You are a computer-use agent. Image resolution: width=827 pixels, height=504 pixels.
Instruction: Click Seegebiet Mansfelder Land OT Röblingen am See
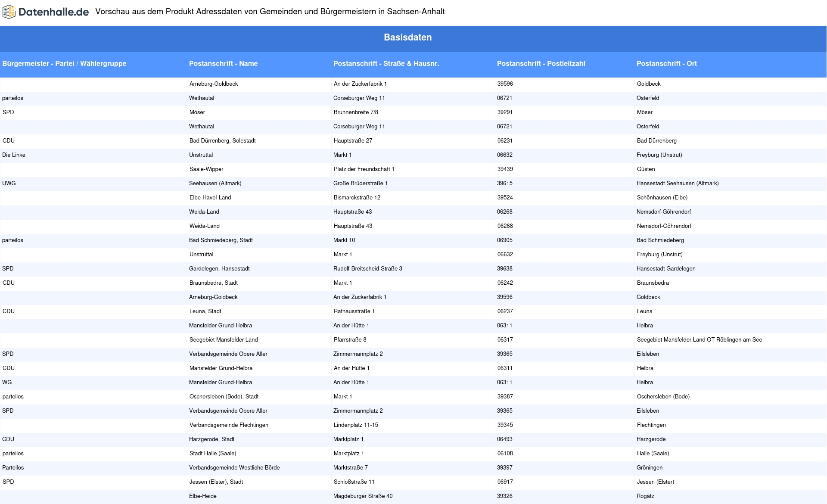pos(700,340)
